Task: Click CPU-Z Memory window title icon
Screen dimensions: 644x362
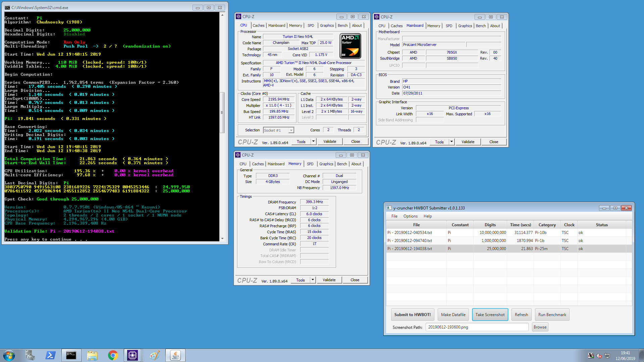Action: 238,155
